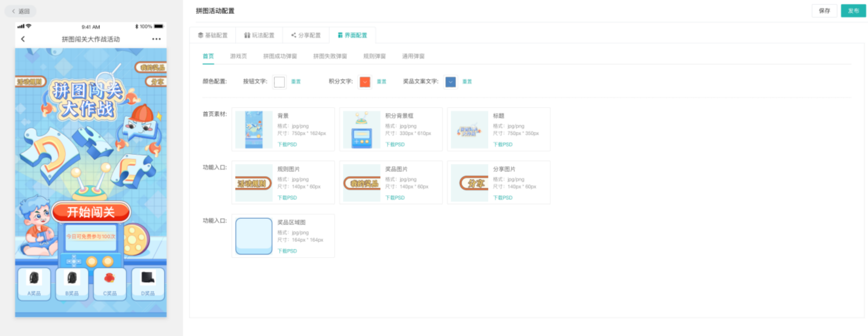Click the 今日可免费参与100次 text in preview
Viewport: 868px width, 336px height.
(x=91, y=237)
